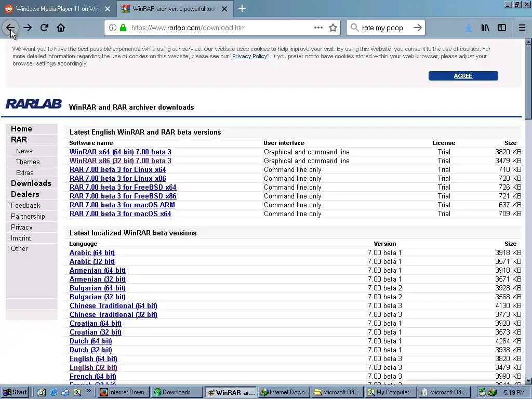Open Chinese Traditional (64 bit) link
The width and height of the screenshot is (532, 399).
(113, 305)
